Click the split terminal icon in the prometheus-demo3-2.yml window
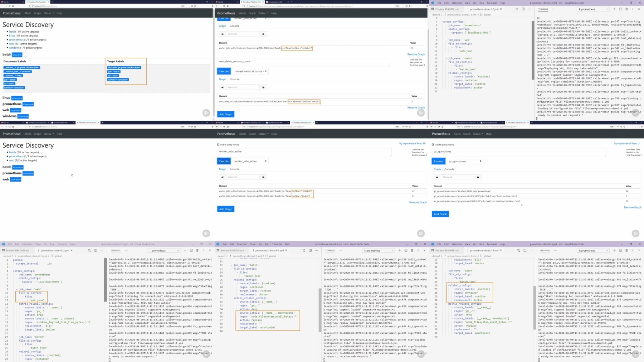The width and height of the screenshot is (644, 362). coord(620,9)
